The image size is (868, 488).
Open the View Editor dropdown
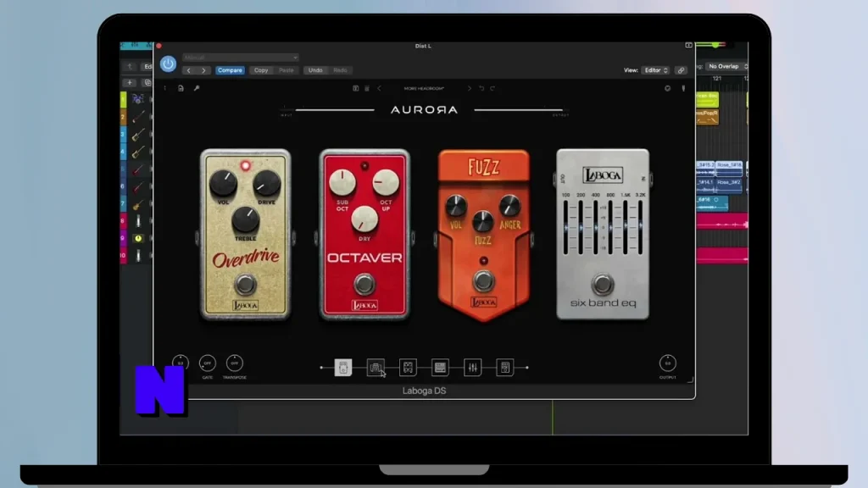656,70
